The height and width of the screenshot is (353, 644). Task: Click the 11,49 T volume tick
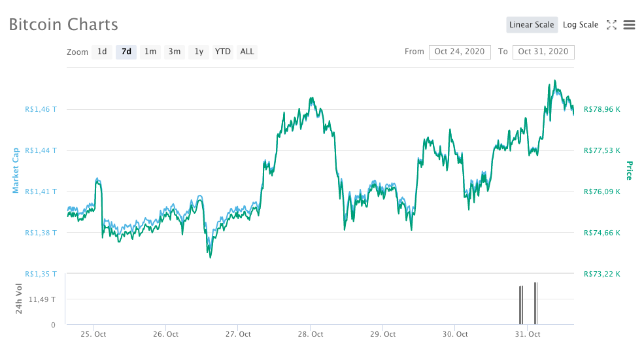pos(42,299)
